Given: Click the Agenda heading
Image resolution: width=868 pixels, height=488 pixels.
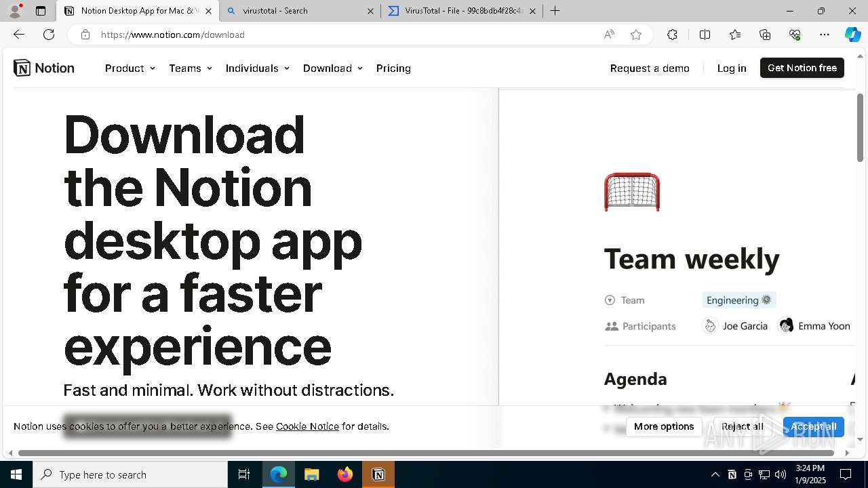Looking at the screenshot, I should [x=635, y=379].
